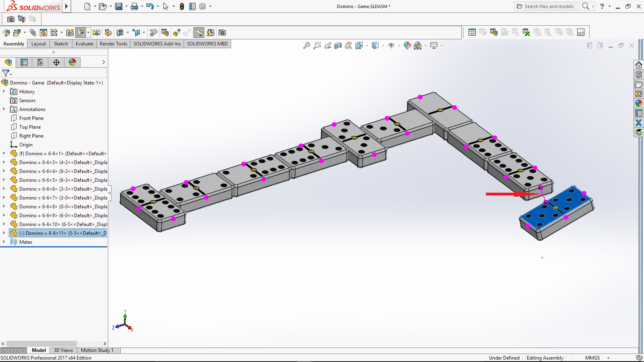Click the Section View icon in the view toolbar

[338, 46]
